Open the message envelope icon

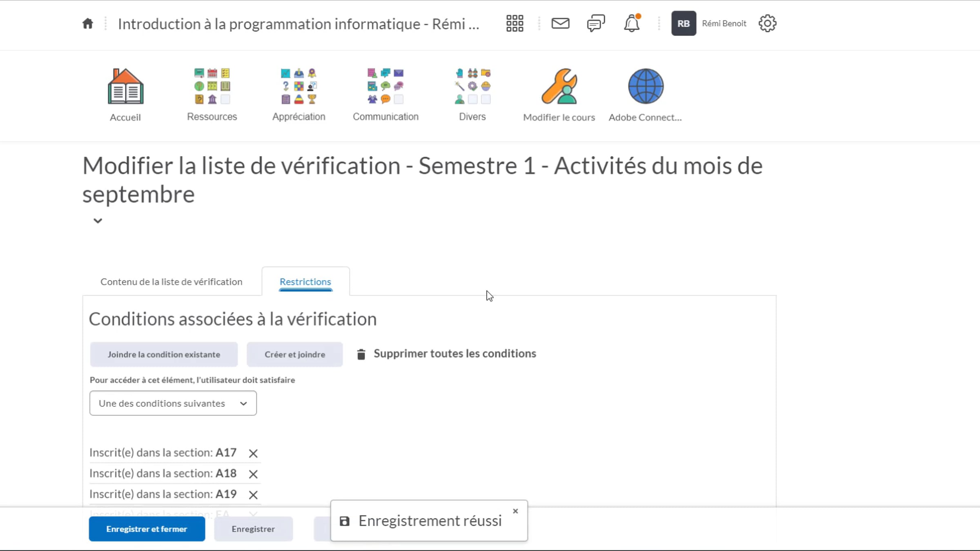pyautogui.click(x=560, y=23)
